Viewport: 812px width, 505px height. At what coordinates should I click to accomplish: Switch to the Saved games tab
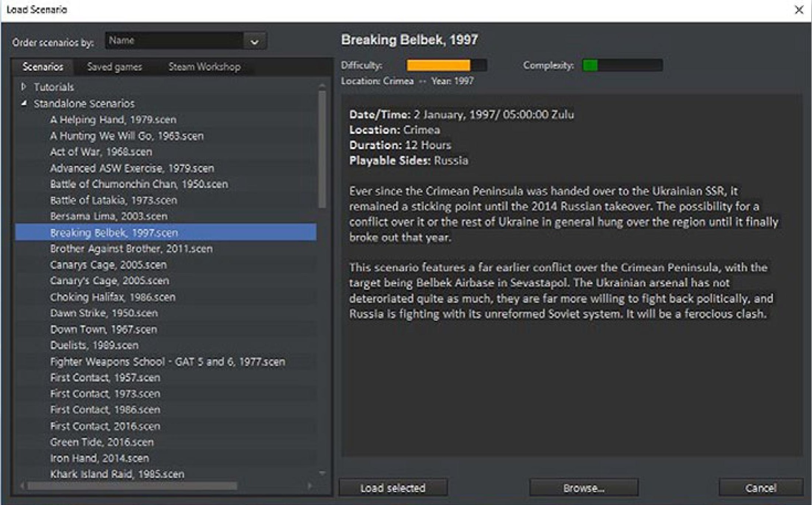[114, 67]
